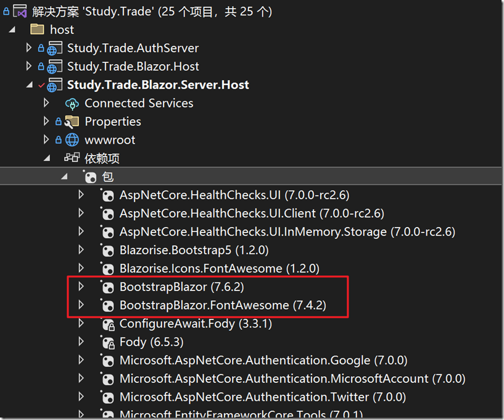This screenshot has width=504, height=420.
Task: Select the wwwroot label
Action: pos(110,140)
